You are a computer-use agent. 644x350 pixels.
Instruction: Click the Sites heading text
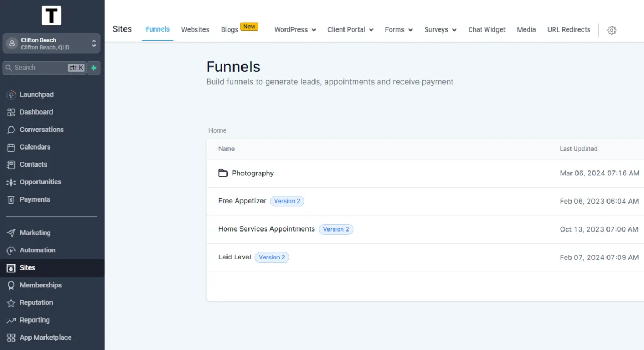[x=122, y=29]
